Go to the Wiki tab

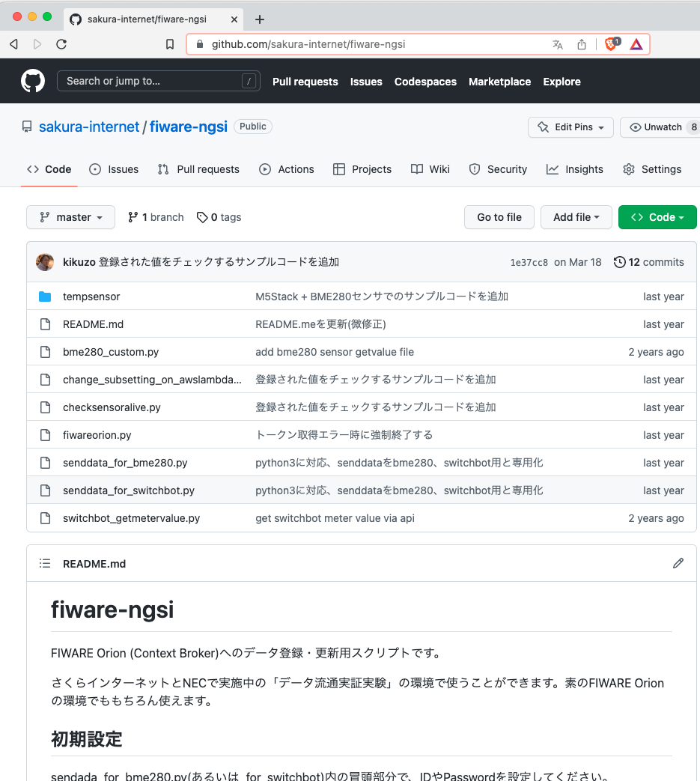[430, 169]
